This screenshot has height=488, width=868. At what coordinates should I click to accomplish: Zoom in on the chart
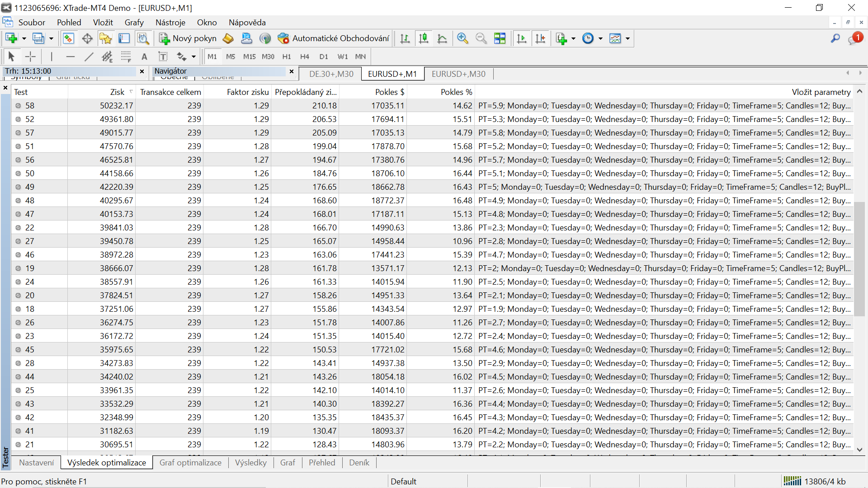[x=462, y=38]
